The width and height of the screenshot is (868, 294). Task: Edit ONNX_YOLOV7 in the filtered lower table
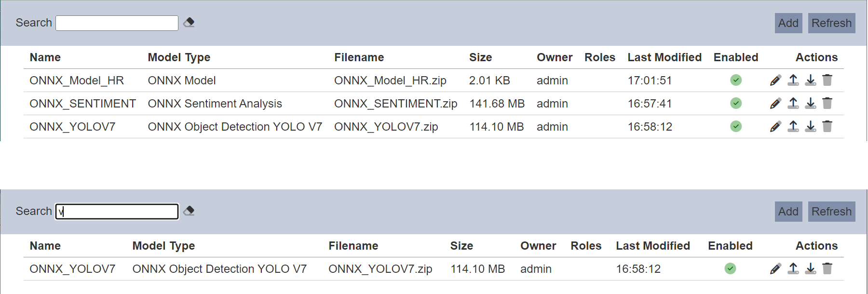[x=775, y=268]
